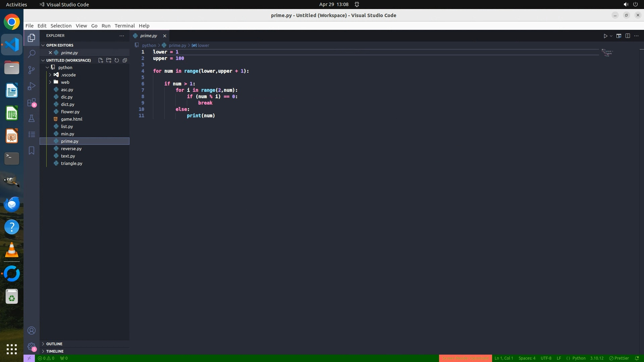Viewport: 644px width, 362px height.
Task: Toggle the notifications bell in status bar
Action: [637, 358]
